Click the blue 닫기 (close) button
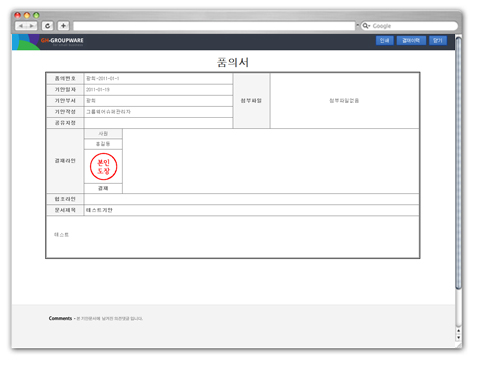This screenshot has width=485, height=373. pos(438,41)
